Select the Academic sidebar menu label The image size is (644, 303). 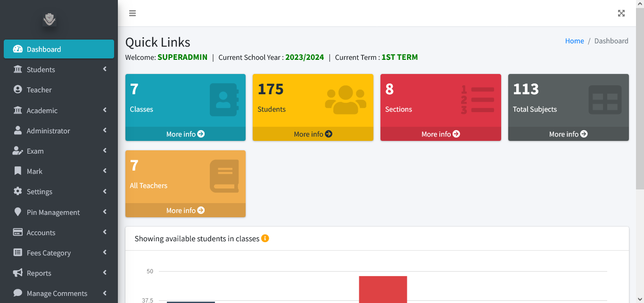[42, 110]
